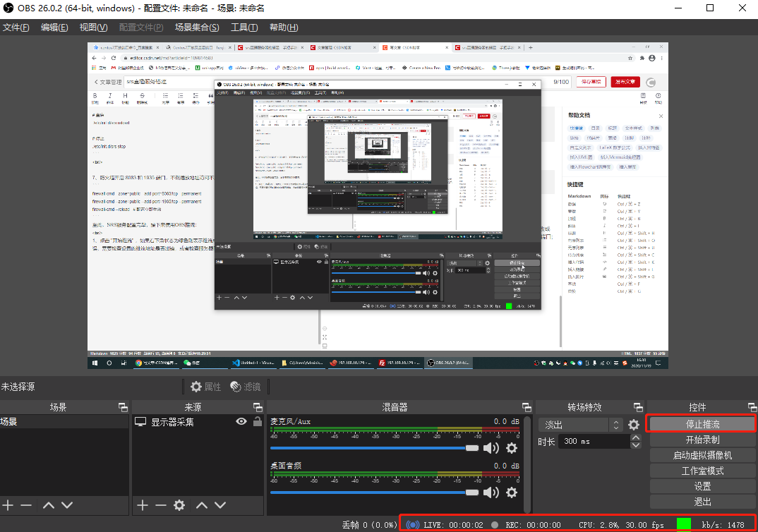Toggle lock on 显示器采集 source

[258, 421]
